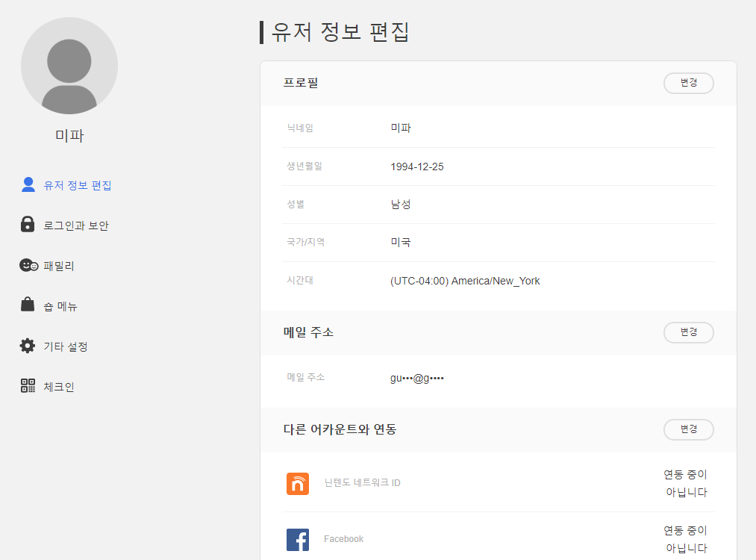Click the country value 미국
This screenshot has height=560, width=756.
tap(401, 242)
